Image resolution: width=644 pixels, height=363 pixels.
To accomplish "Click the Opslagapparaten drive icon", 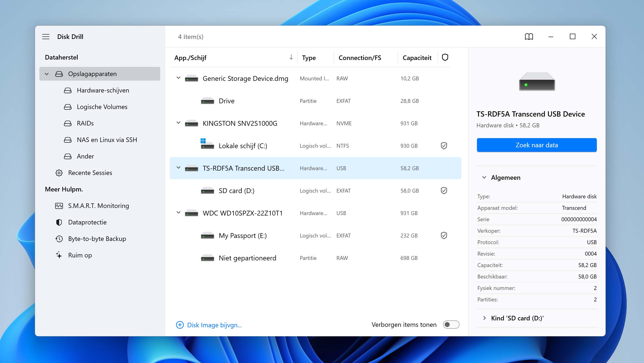I will 59,74.
